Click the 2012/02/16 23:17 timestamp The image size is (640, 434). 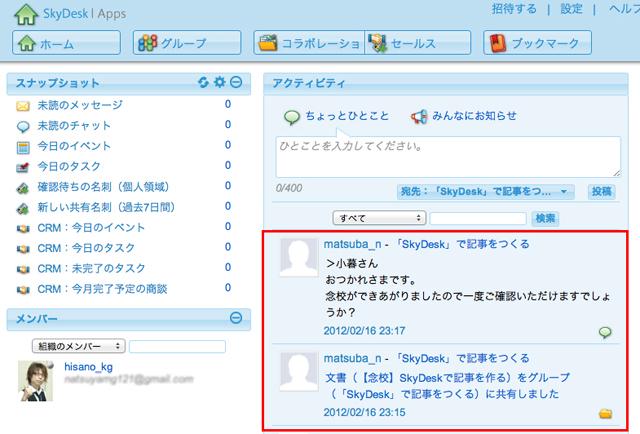coord(364,331)
